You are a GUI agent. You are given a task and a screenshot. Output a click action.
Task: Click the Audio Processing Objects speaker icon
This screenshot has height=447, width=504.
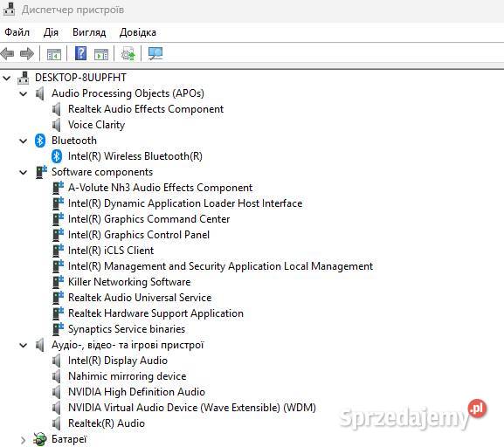pyautogui.click(x=40, y=93)
